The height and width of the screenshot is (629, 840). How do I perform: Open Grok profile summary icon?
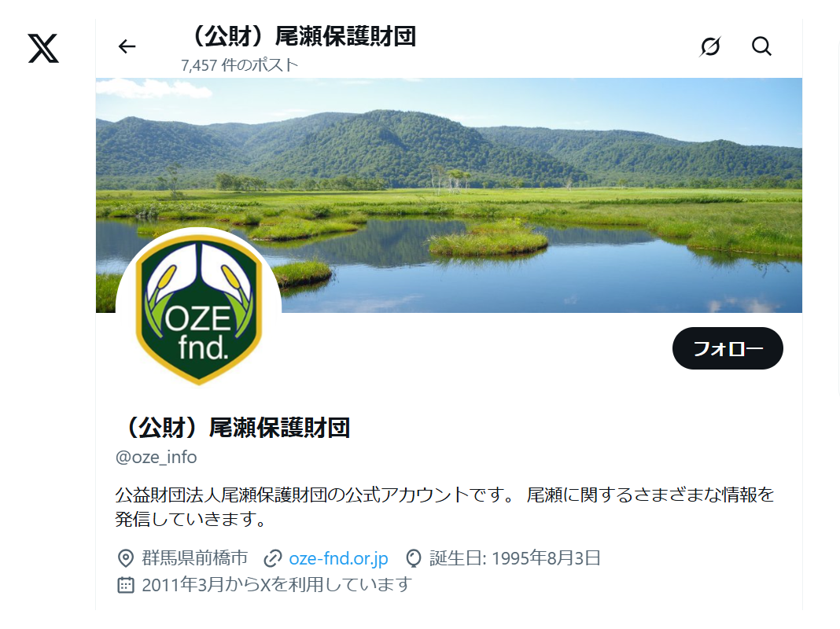pyautogui.click(x=710, y=46)
